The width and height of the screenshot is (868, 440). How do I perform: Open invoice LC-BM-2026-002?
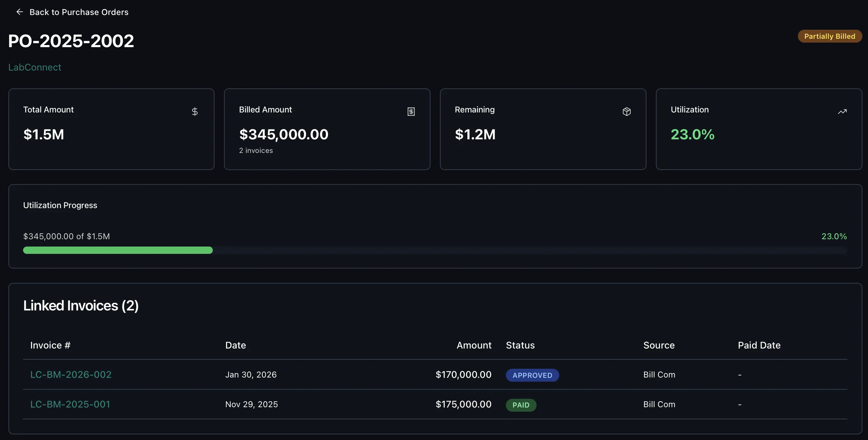pos(71,374)
